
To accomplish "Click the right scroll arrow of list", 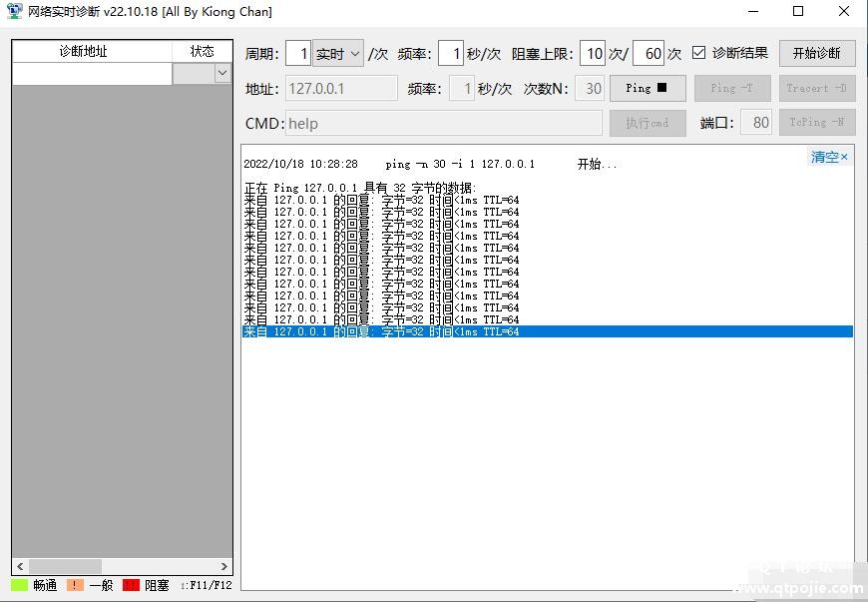I will pyautogui.click(x=223, y=566).
